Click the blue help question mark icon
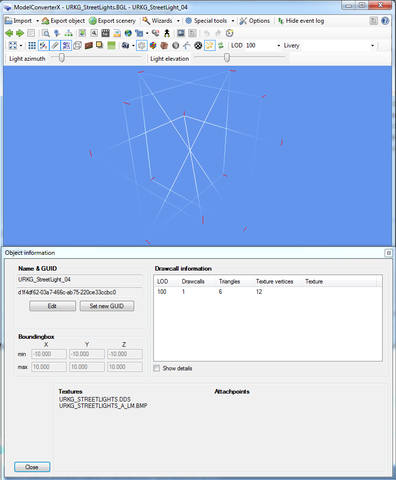396x480 pixels. click(385, 21)
